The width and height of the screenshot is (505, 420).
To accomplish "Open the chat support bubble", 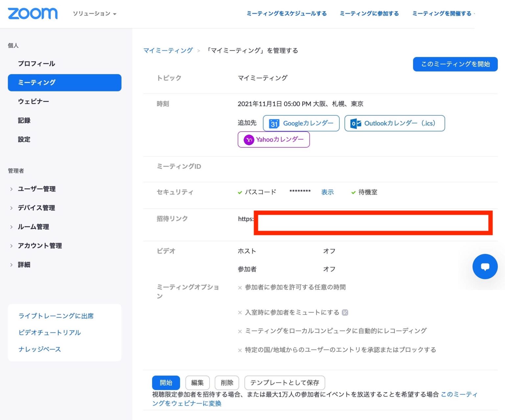I will point(485,267).
